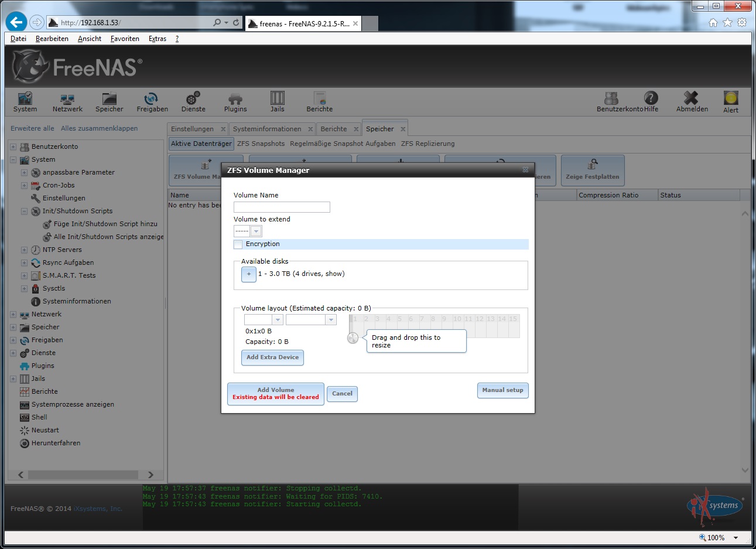Collapse the System tree node

(x=13, y=159)
